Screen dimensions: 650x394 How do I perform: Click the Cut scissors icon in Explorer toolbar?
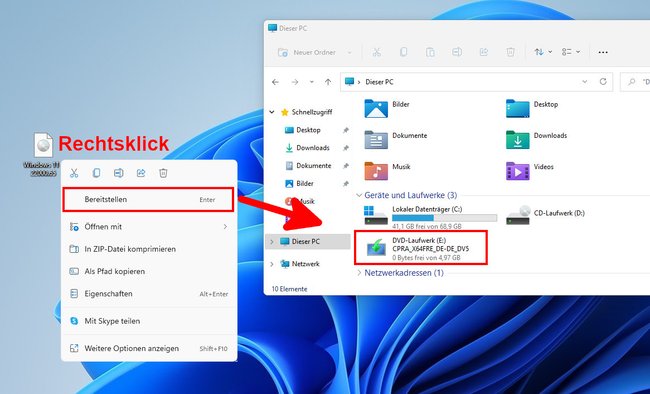[x=376, y=52]
